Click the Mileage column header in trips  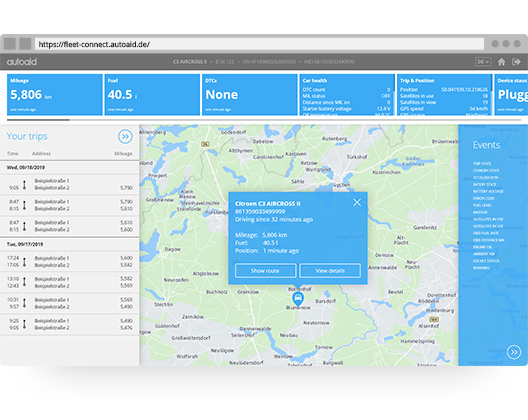pos(123,154)
